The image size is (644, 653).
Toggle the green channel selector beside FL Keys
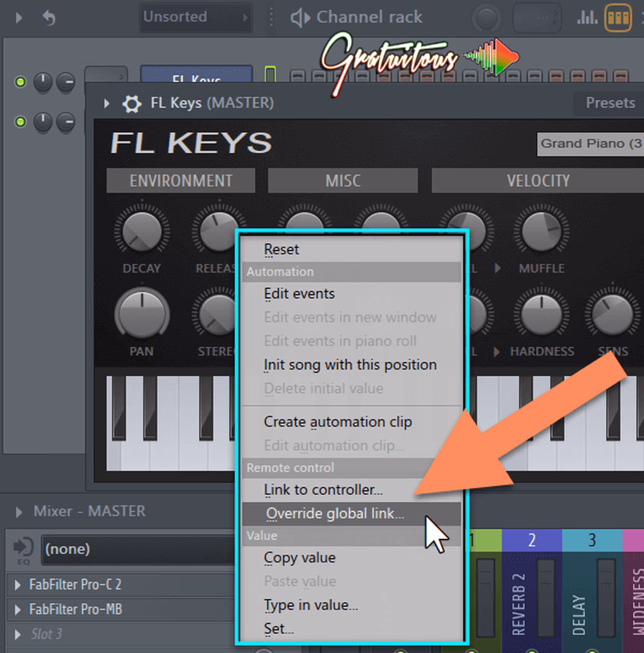click(270, 75)
